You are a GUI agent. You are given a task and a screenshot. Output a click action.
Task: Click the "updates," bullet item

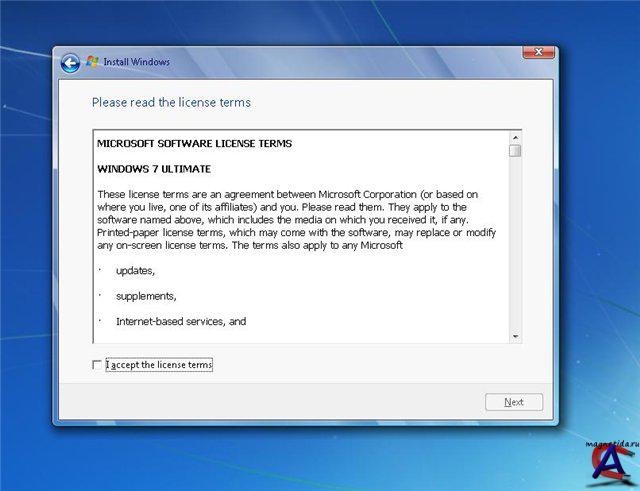click(x=135, y=271)
